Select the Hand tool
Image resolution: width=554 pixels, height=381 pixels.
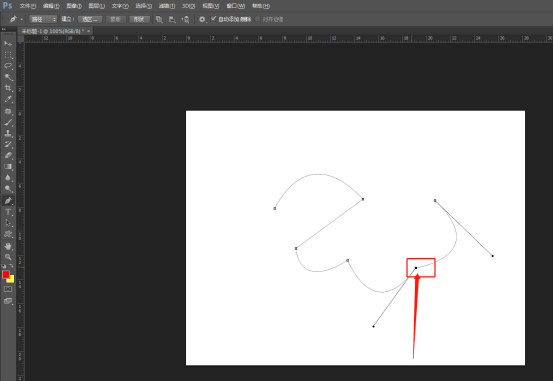(8, 246)
